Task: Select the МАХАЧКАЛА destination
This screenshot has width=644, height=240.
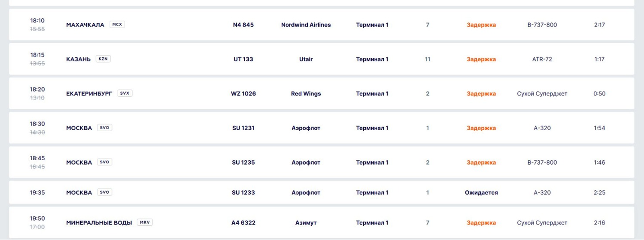Action: coord(85,25)
